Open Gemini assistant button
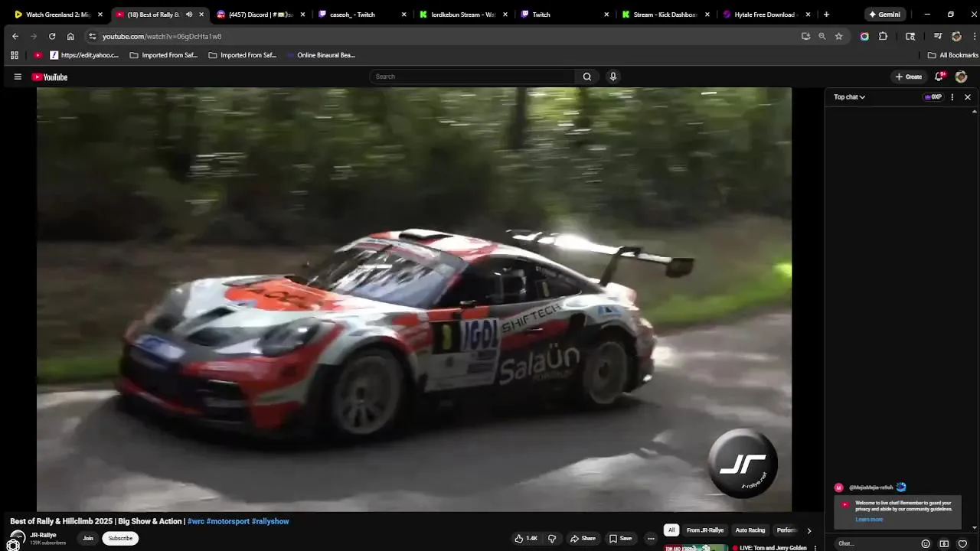Image resolution: width=980 pixels, height=551 pixels. click(x=884, y=15)
